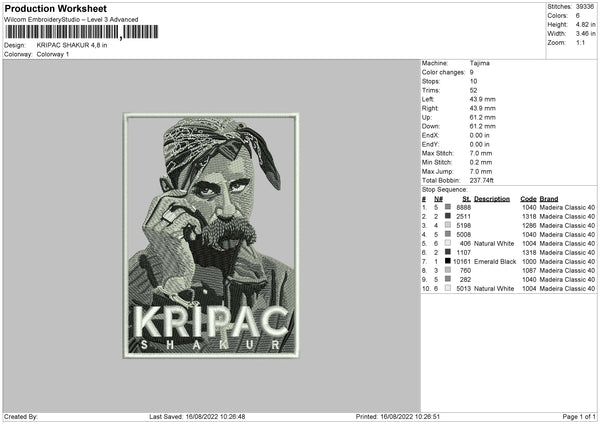Click the Width value '3.46 in'
This screenshot has height=424, width=600.
coord(585,34)
